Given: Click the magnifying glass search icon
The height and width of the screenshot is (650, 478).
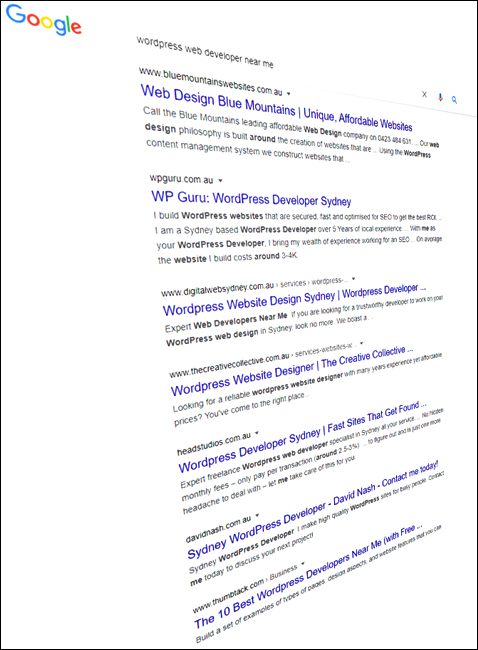Looking at the screenshot, I should pyautogui.click(x=454, y=99).
